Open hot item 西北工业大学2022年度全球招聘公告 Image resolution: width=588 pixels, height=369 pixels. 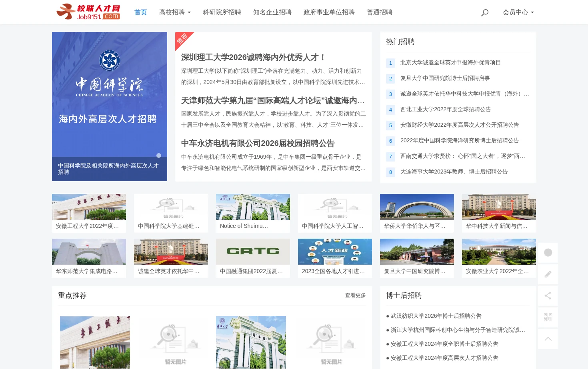(x=446, y=110)
